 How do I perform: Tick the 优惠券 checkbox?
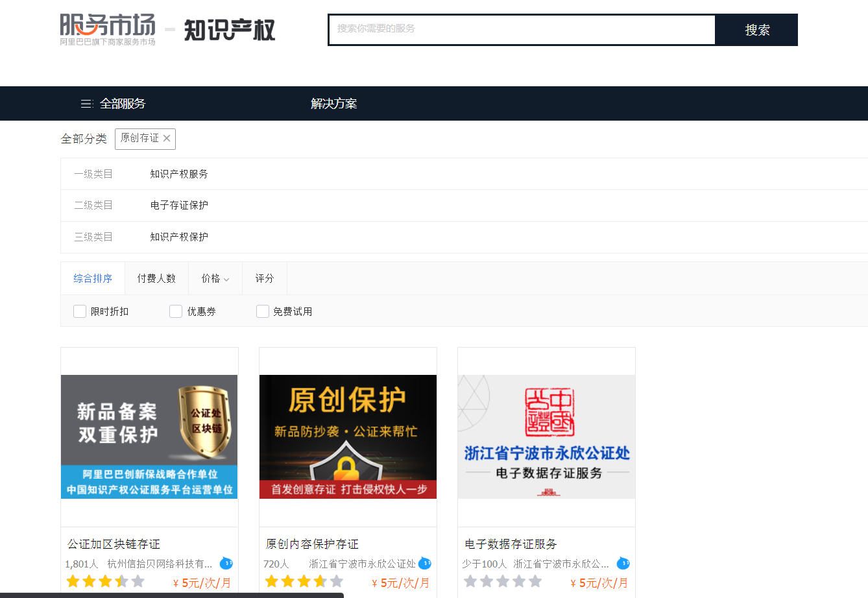(x=176, y=311)
